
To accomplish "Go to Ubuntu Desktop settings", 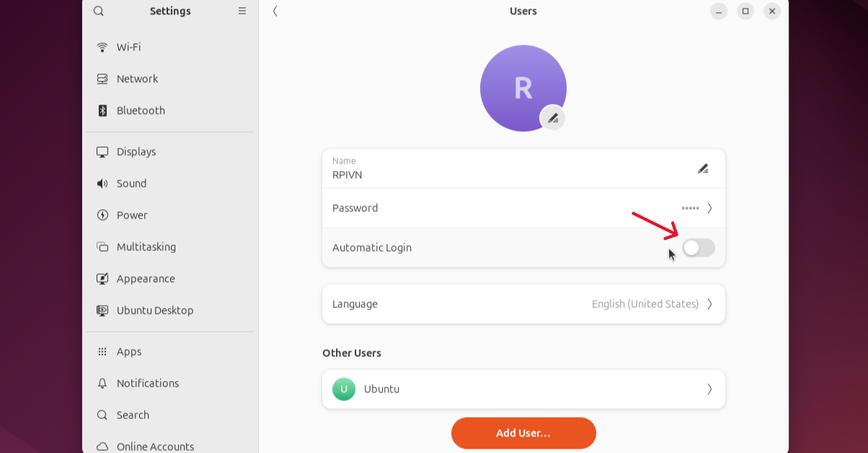I will 155,310.
